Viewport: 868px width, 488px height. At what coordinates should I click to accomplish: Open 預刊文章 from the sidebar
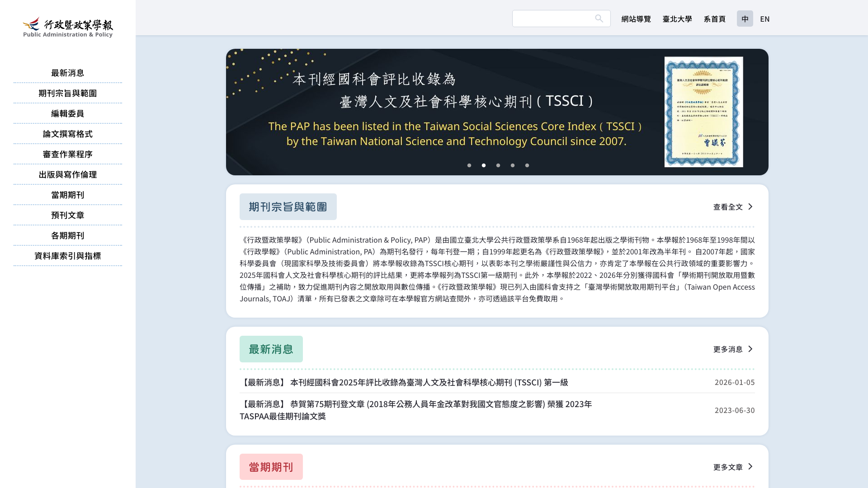tap(67, 215)
